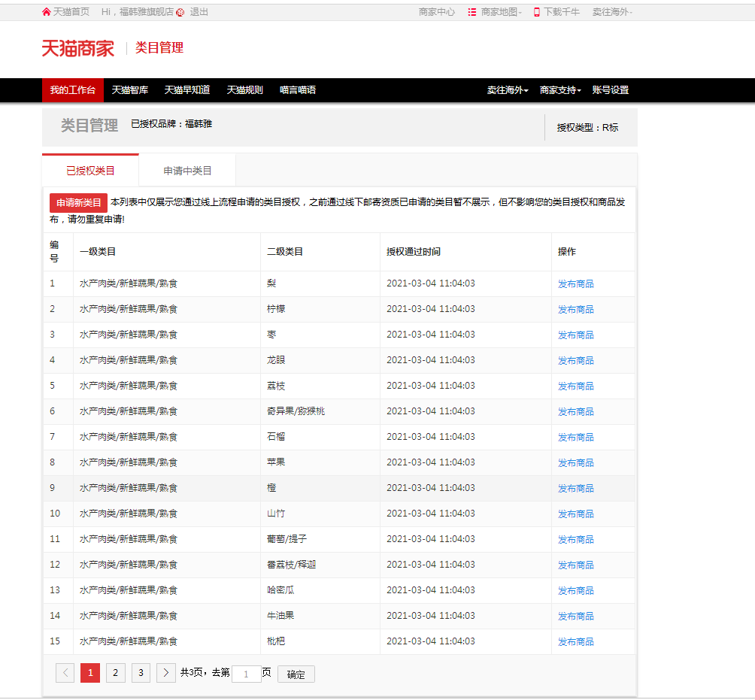This screenshot has width=755, height=700.
Task: Click the 已授权品牌：福韩雅 label
Action: (x=171, y=124)
